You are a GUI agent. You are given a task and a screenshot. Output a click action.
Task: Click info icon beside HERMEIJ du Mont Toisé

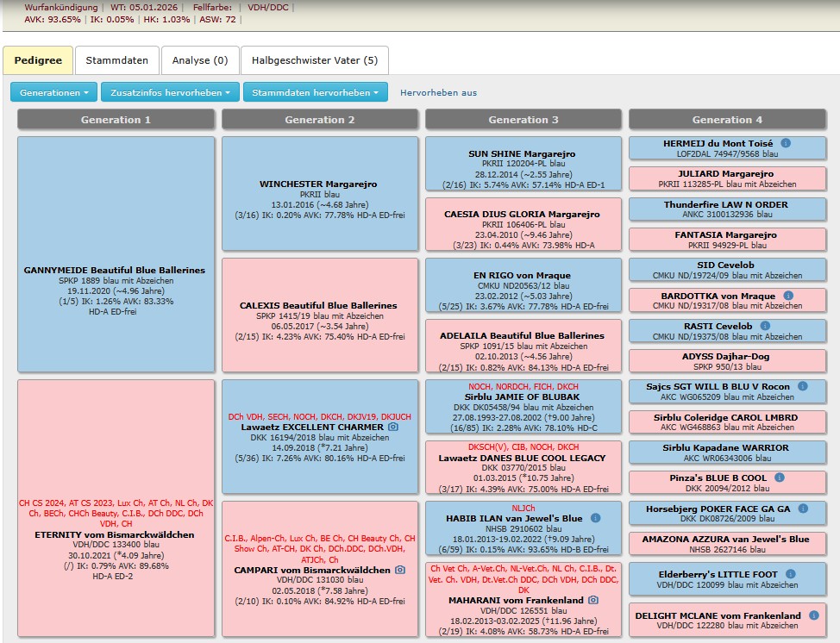[786, 143]
